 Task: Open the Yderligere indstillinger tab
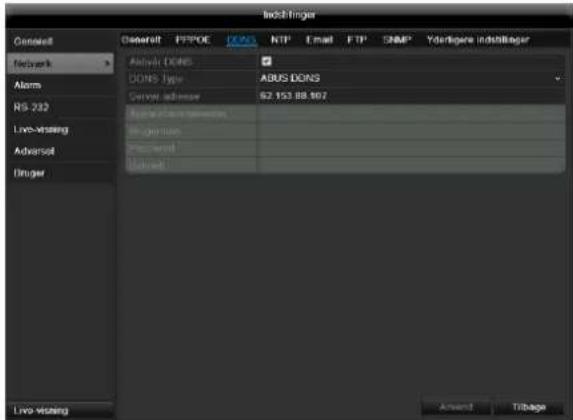coord(478,40)
